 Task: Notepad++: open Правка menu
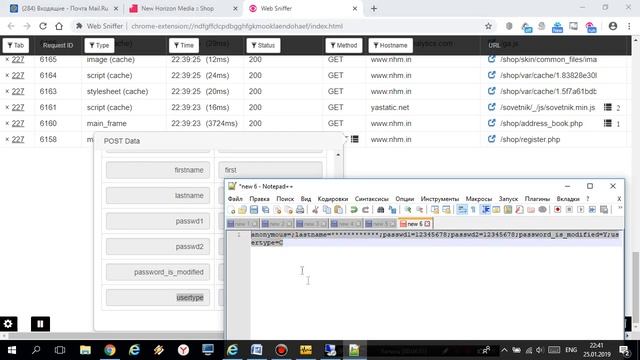(259, 199)
